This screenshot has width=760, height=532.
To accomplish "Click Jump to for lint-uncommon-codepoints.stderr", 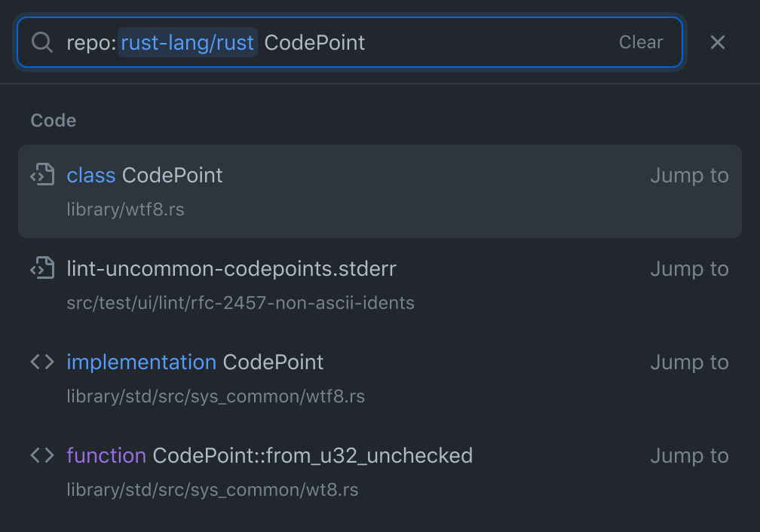I will pyautogui.click(x=689, y=269).
